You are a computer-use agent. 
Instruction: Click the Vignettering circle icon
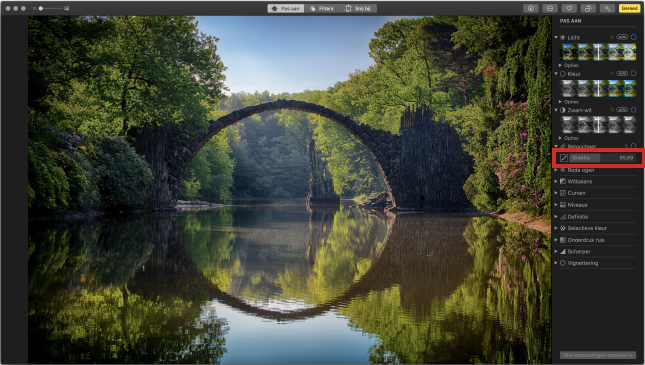(563, 263)
